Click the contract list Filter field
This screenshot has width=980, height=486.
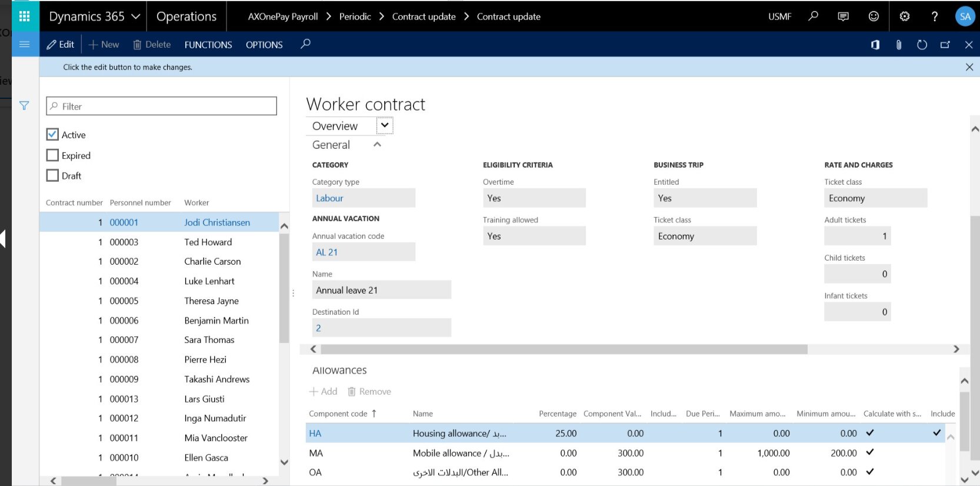coord(161,106)
